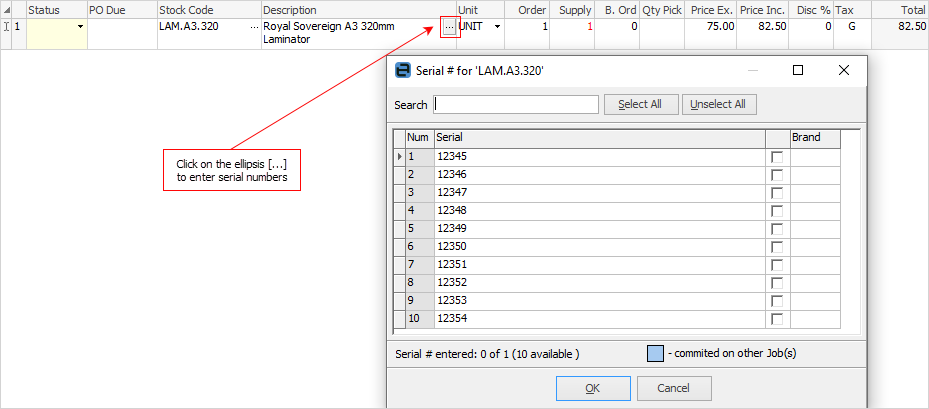
Task: Click the ellipsis button in Description cell
Action: tap(450, 27)
